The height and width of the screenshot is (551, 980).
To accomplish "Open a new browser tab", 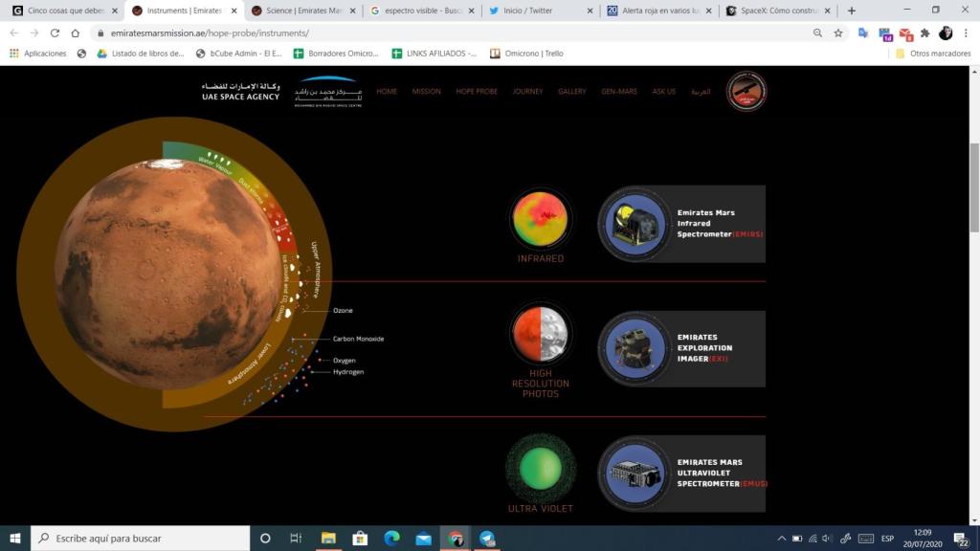I will [x=851, y=11].
